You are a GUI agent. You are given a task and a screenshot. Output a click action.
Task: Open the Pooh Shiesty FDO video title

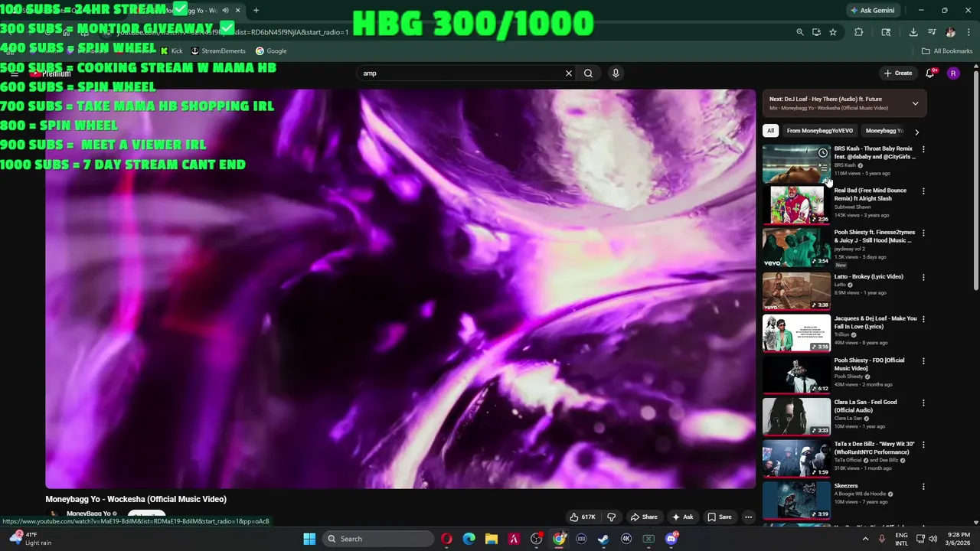pos(870,364)
